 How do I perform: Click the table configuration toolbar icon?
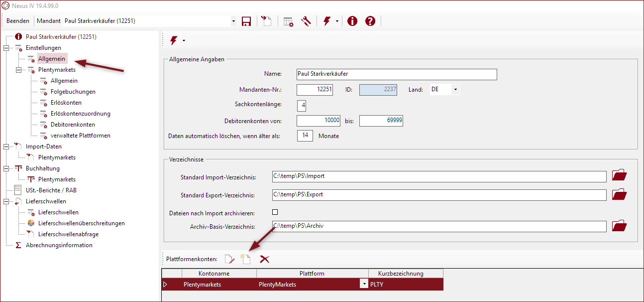tap(288, 21)
